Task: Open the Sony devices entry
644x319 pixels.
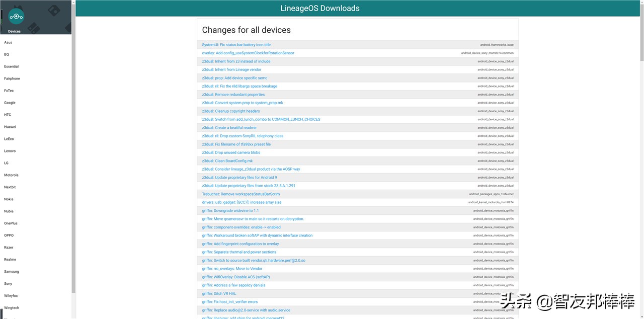Action: (9, 284)
